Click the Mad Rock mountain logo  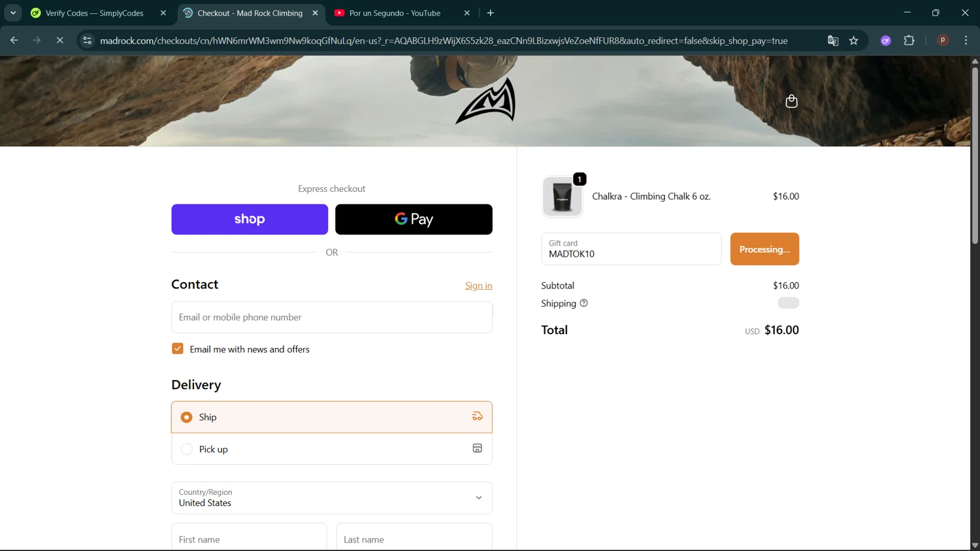(486, 101)
